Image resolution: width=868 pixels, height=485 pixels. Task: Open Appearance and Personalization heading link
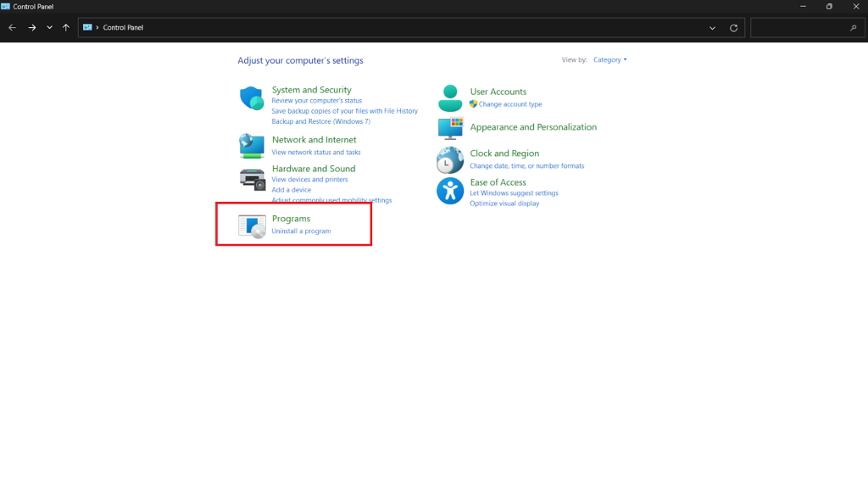point(533,127)
